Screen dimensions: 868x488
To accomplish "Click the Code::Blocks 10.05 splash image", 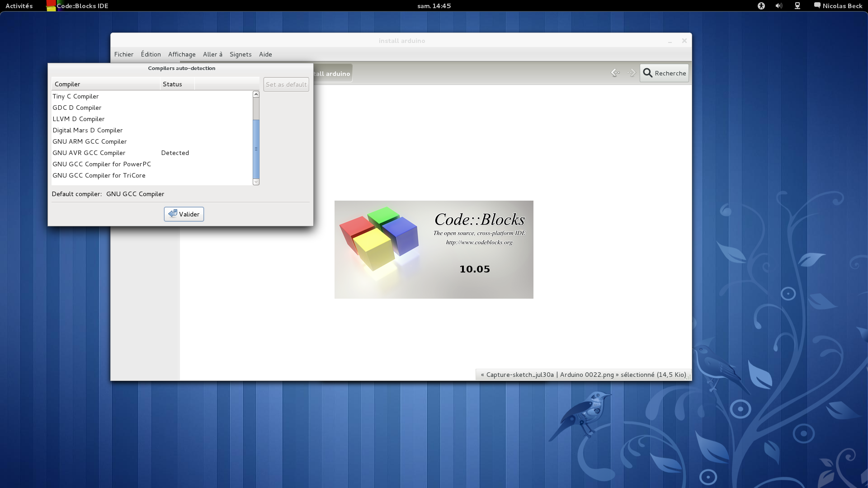I will [x=434, y=249].
